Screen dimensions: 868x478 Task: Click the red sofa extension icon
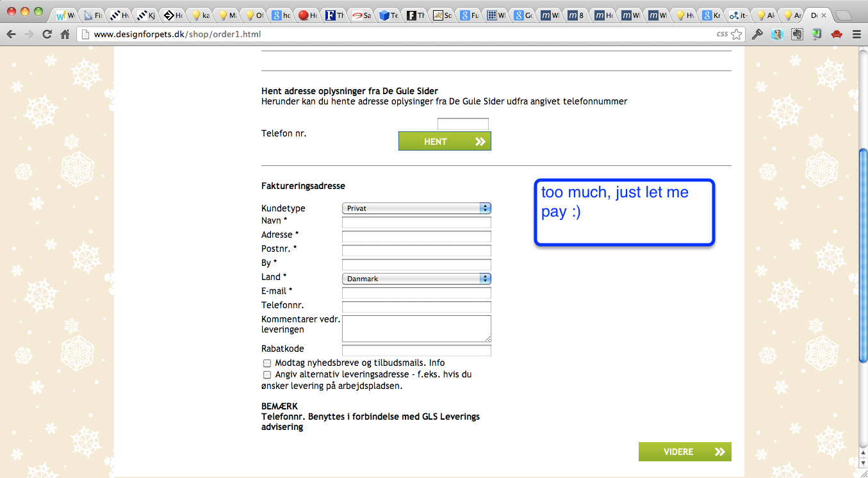tap(836, 35)
